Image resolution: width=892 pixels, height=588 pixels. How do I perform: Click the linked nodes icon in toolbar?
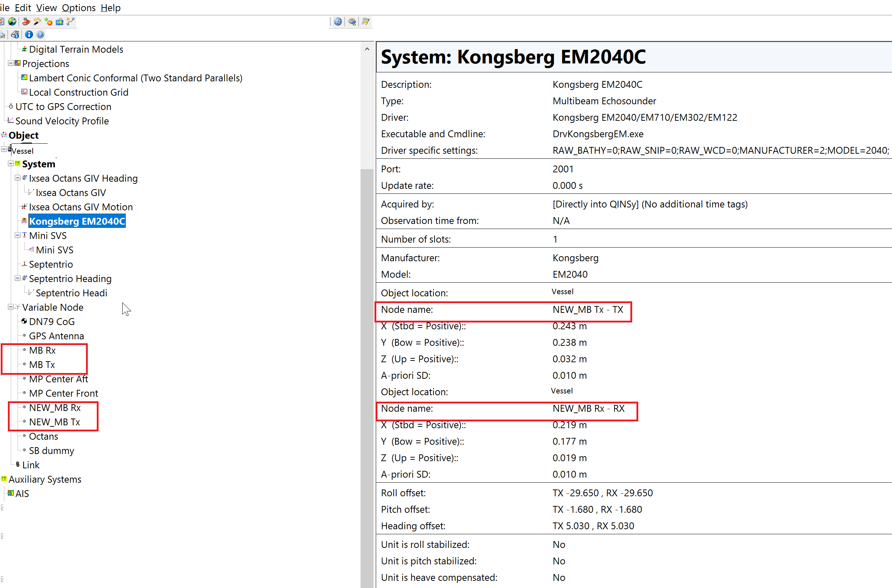pyautogui.click(x=71, y=22)
